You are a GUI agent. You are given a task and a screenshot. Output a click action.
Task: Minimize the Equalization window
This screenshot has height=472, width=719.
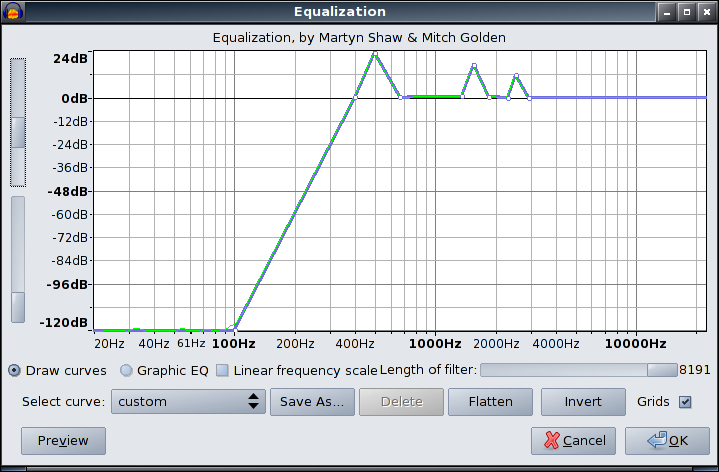[x=666, y=12]
